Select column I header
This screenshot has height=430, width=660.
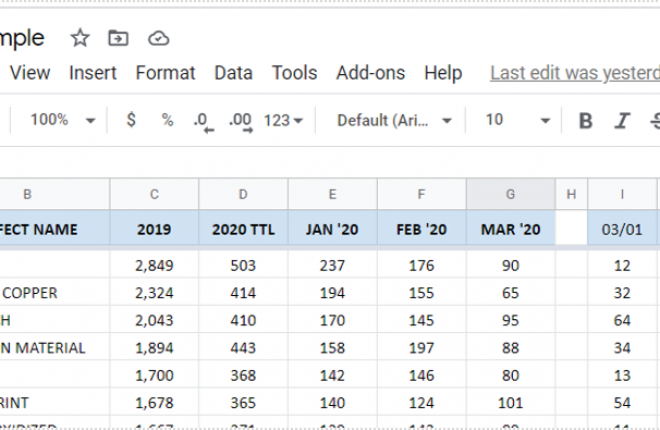point(622,194)
